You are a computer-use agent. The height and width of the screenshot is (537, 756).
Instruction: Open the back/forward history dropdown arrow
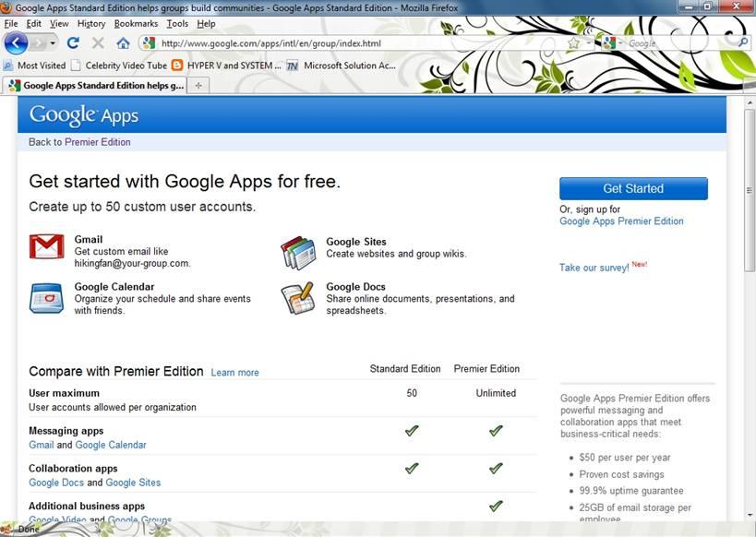[x=53, y=43]
